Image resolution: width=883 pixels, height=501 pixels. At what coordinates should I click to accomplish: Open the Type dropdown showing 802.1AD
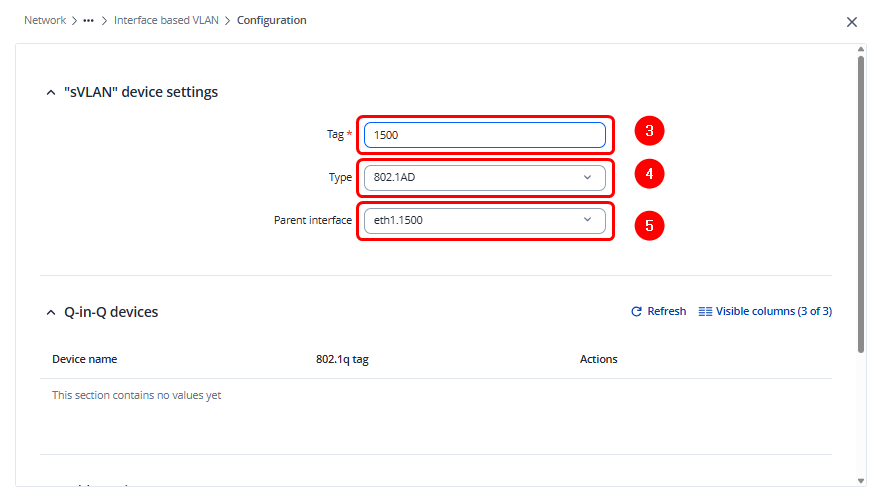coord(485,178)
